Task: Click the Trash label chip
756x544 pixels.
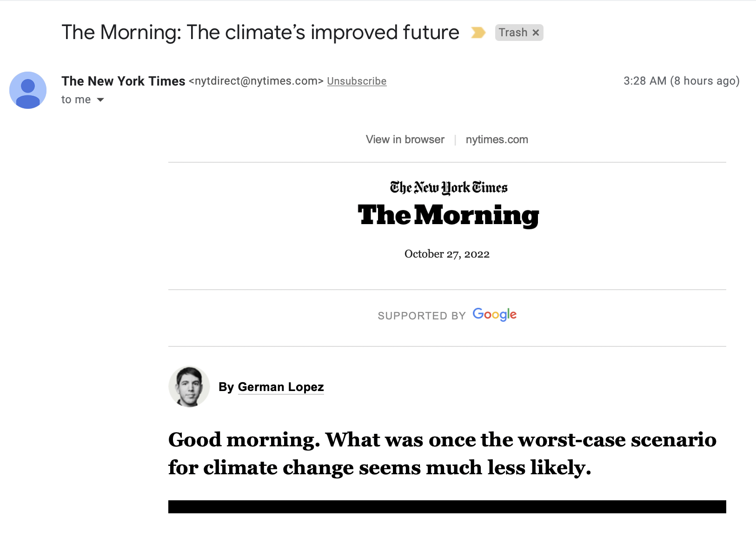Action: 513,33
